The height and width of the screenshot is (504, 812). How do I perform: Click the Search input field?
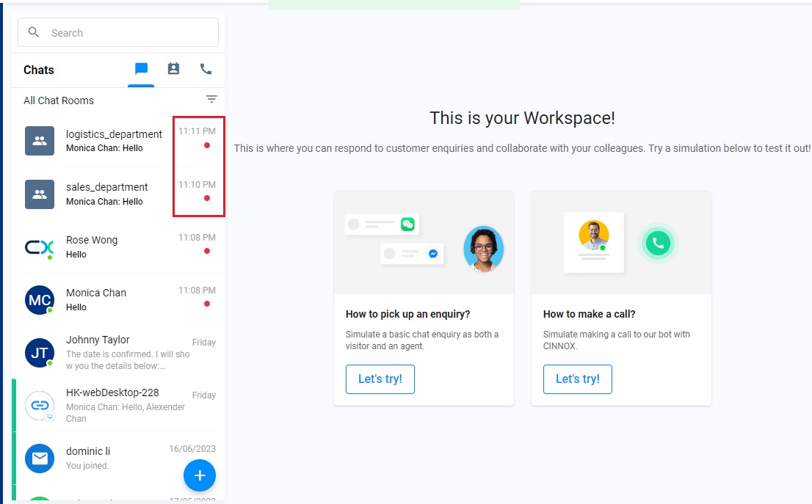tap(118, 32)
